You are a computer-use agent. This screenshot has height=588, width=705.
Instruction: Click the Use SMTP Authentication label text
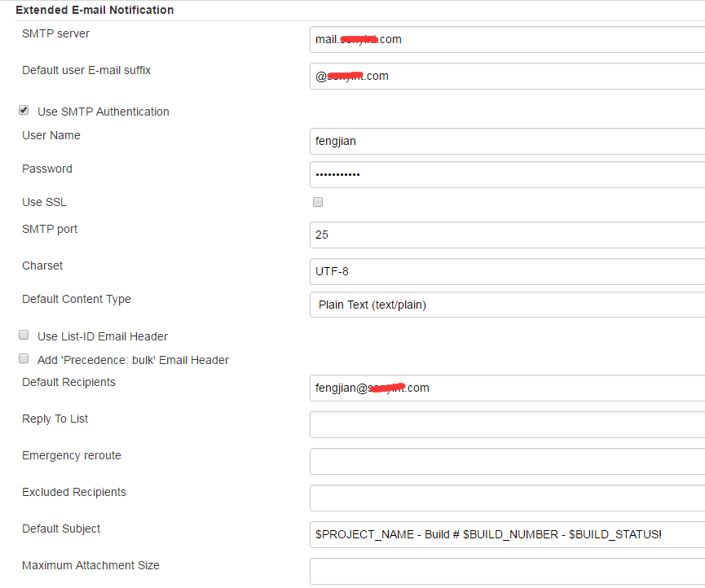click(104, 112)
